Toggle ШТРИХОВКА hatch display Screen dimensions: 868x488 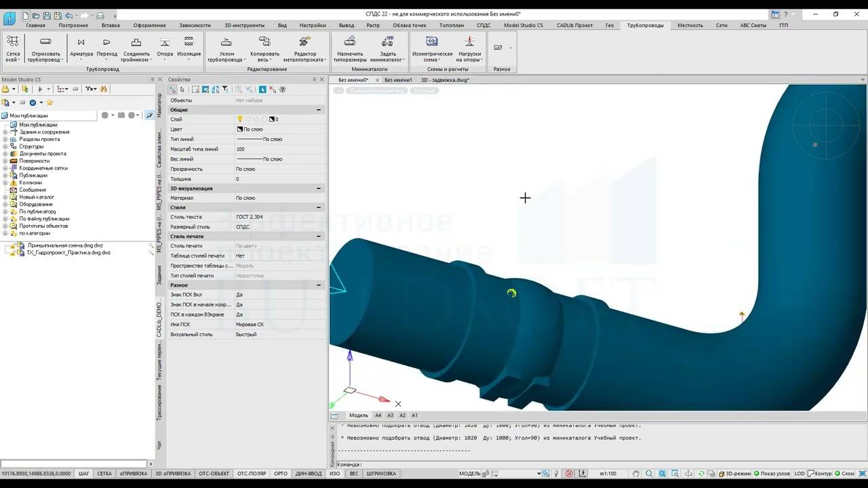(381, 474)
